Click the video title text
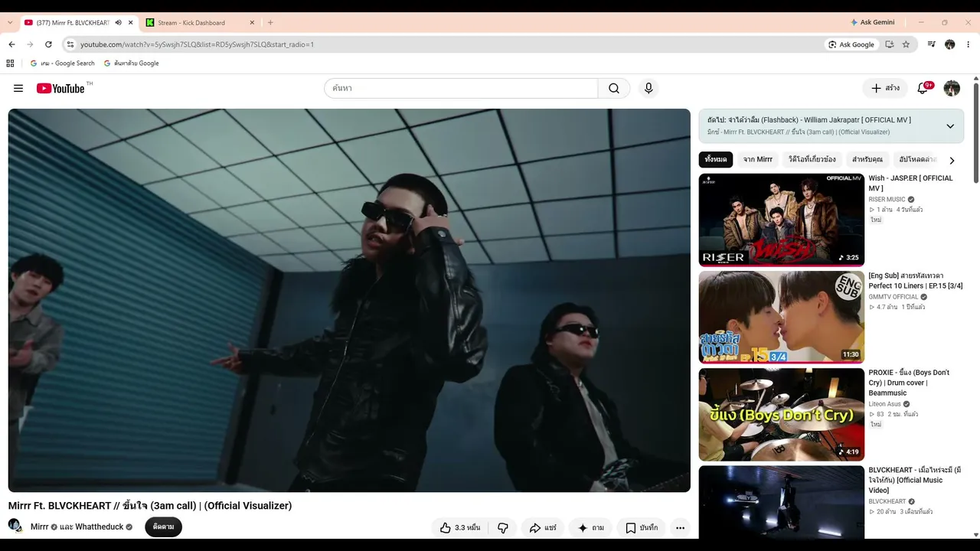 point(150,506)
